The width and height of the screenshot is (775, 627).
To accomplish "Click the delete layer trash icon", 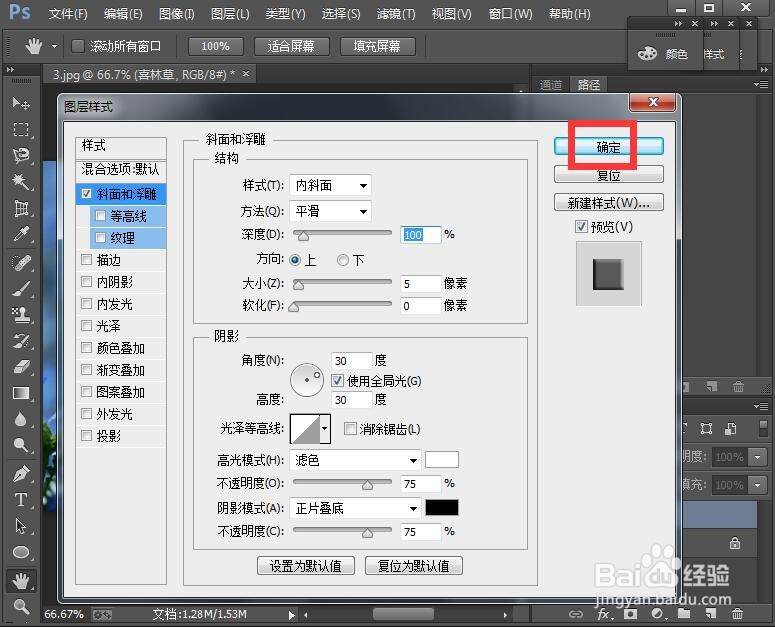I will tap(737, 614).
